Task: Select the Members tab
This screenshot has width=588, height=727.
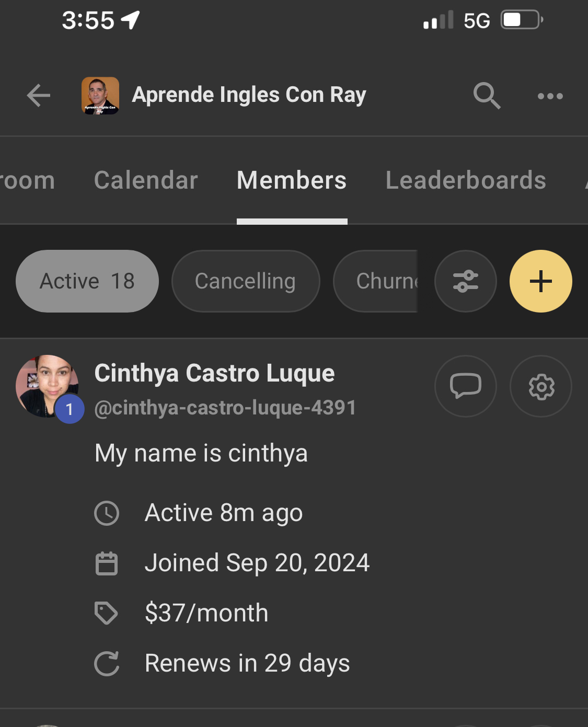Action: click(292, 180)
